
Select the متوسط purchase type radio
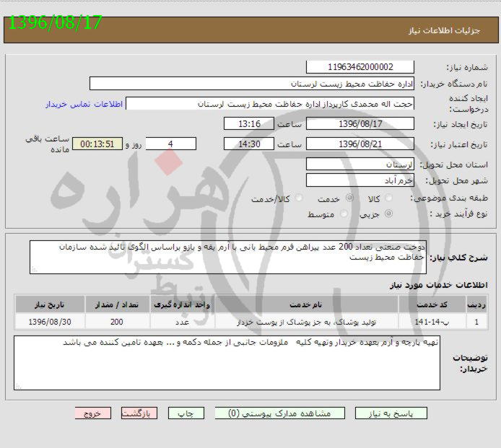(344, 214)
